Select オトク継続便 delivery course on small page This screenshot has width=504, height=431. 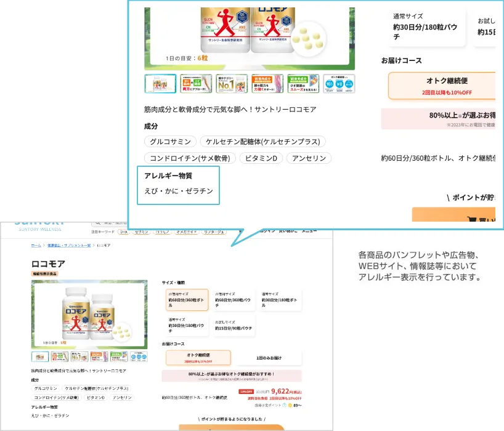click(x=198, y=358)
